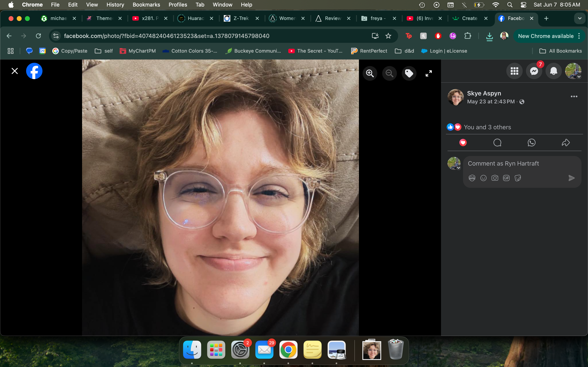Zoom in on the photo
The width and height of the screenshot is (588, 367).
point(370,73)
